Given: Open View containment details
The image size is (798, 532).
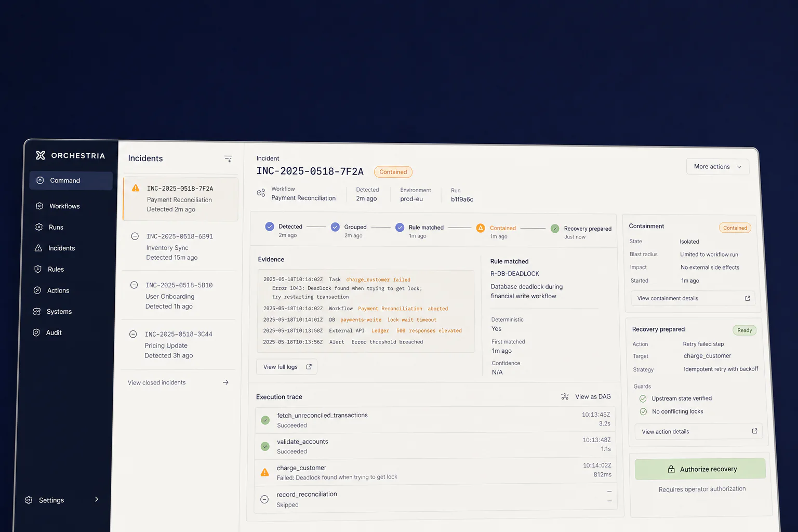Looking at the screenshot, I should (x=693, y=298).
